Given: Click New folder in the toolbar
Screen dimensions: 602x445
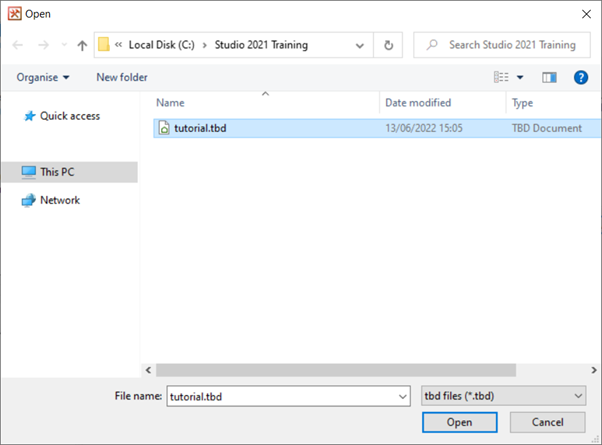Looking at the screenshot, I should coord(122,77).
